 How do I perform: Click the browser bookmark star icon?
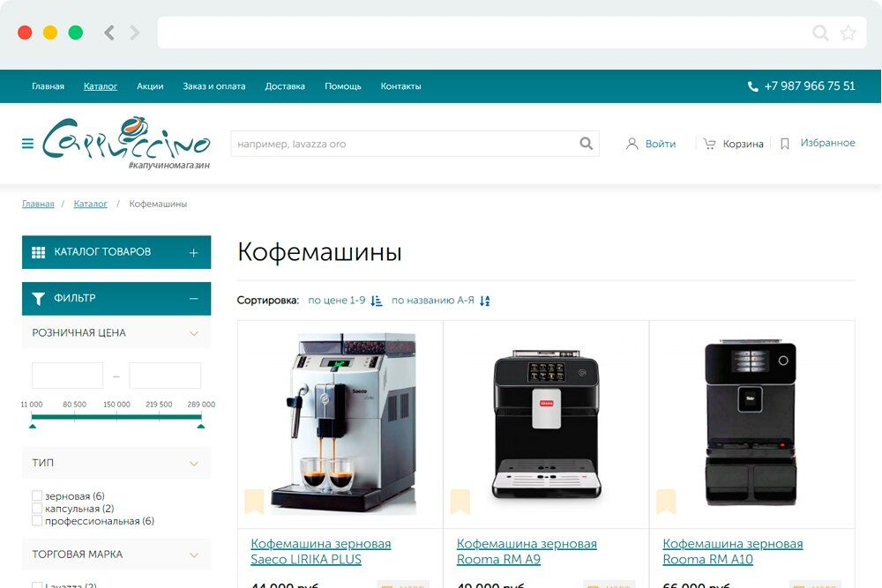click(x=848, y=33)
